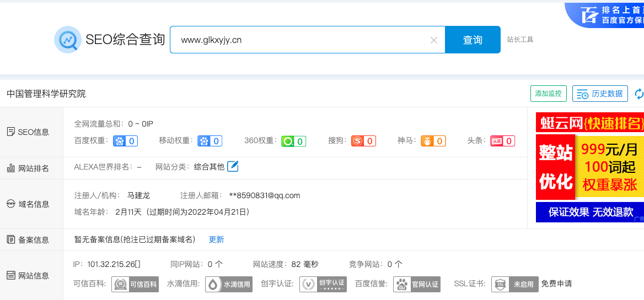
Task: Click the 可信百科 badge
Action: point(135,285)
